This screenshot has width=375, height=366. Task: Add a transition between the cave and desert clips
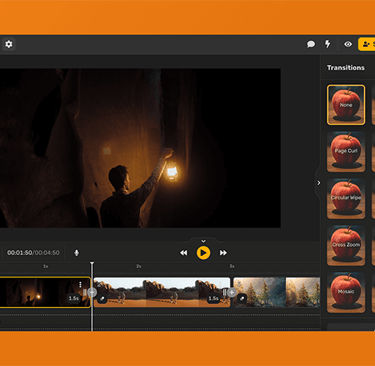(92, 292)
